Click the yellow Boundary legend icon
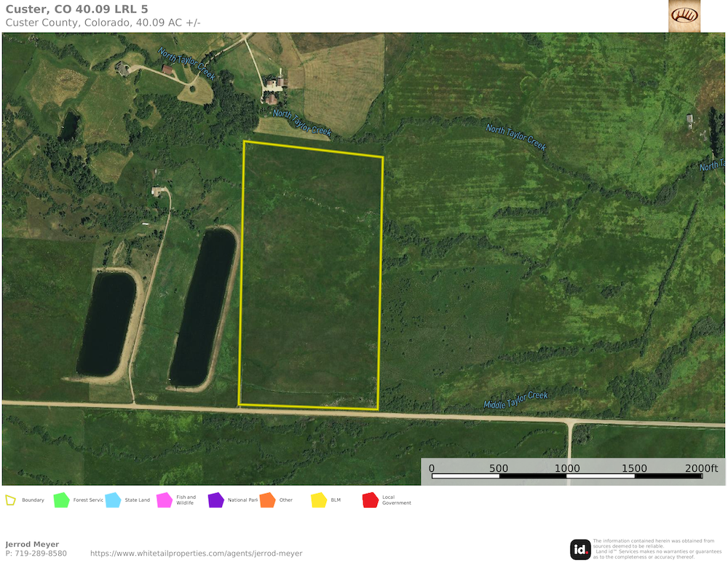 (x=11, y=500)
